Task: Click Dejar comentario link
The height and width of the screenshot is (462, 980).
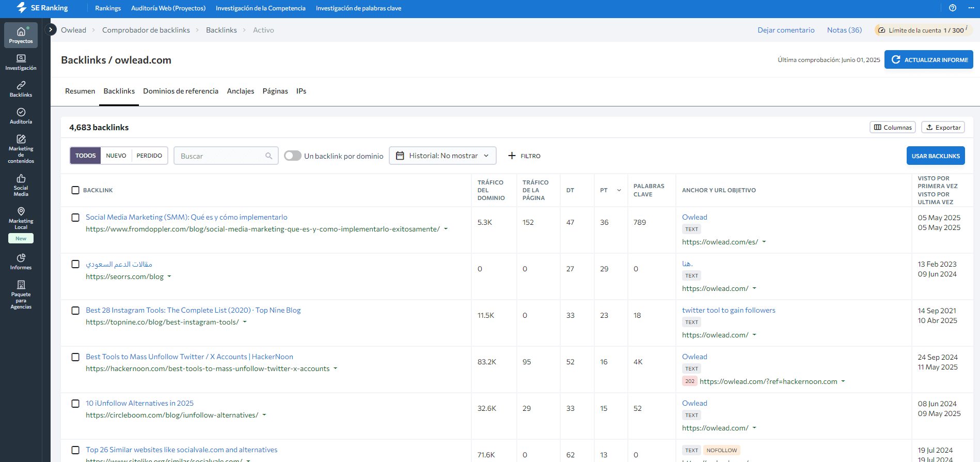Action: click(786, 30)
